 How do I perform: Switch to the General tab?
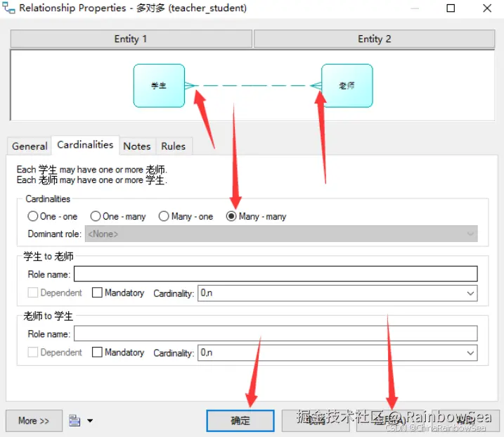(30, 146)
